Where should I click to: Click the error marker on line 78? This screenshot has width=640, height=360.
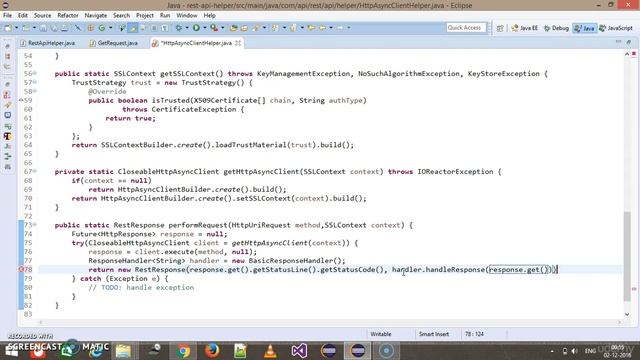pos(21,269)
